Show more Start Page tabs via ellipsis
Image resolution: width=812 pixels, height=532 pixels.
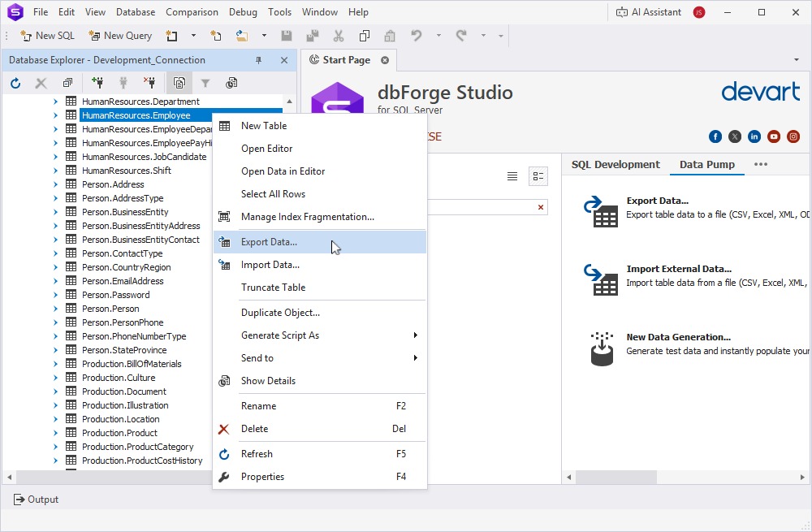(x=761, y=164)
